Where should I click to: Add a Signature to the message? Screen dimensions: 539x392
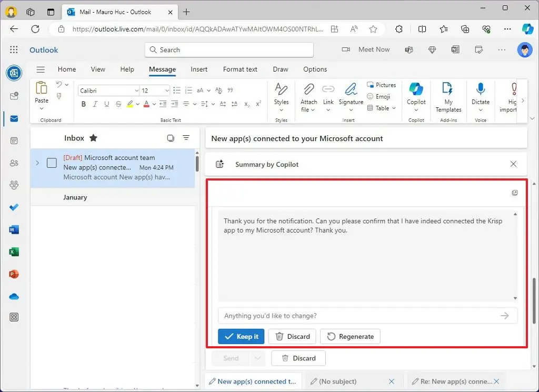pos(351,97)
